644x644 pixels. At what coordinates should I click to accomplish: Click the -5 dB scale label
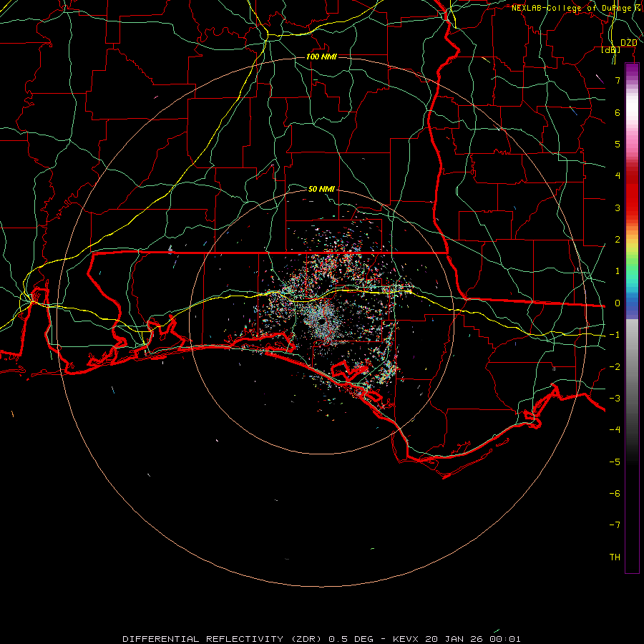pos(615,462)
